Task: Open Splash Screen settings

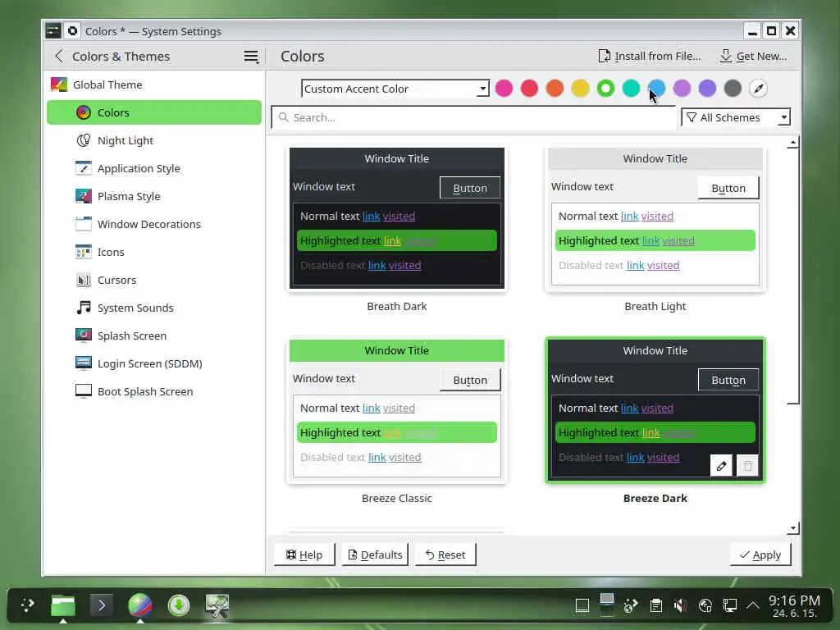Action: coord(154,336)
